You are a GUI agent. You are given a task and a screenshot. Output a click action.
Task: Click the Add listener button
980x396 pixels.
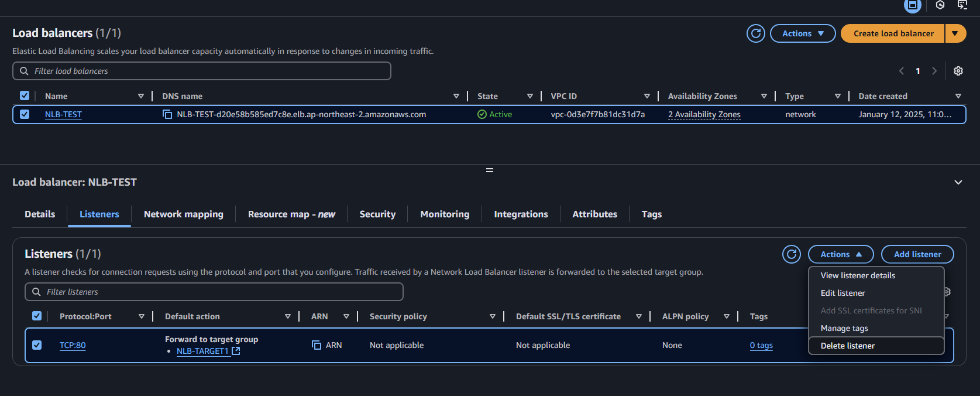click(917, 254)
